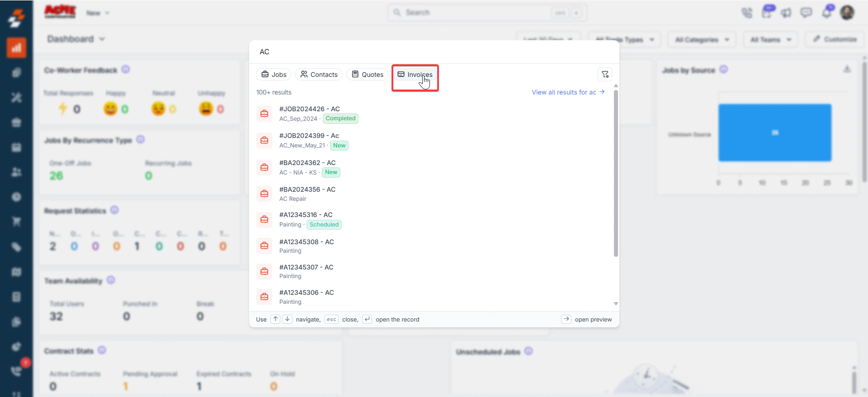Viewport: 868px width, 397px height.
Task: Open the All Trade Types dropdown
Action: tap(625, 40)
